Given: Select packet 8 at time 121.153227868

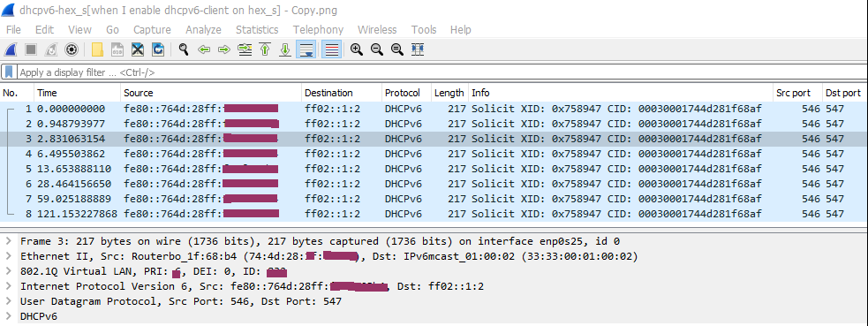Looking at the screenshot, I should pos(433,213).
